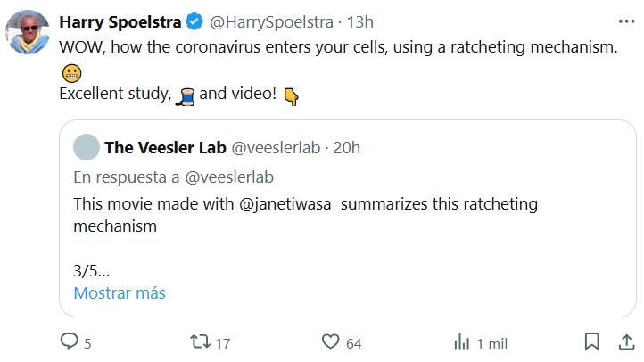Click The Veesler Lab avatar
The image size is (644, 362).
pyautogui.click(x=86, y=146)
